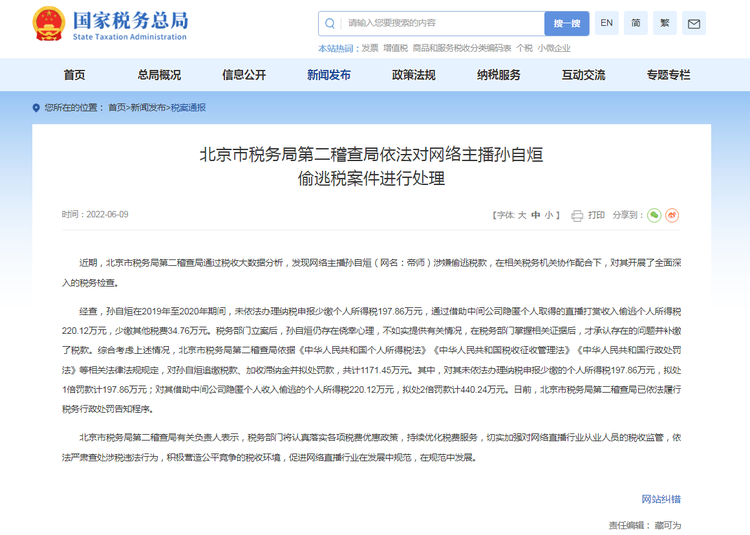This screenshot has height=535, width=750.
Task: Open the 政策法规 navigation menu
Action: pos(414,75)
